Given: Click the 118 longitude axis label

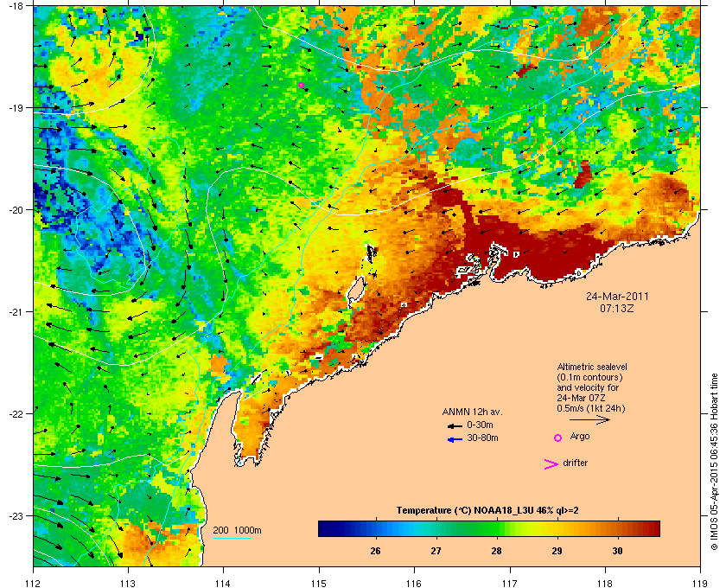Looking at the screenshot, I should coord(605,583).
